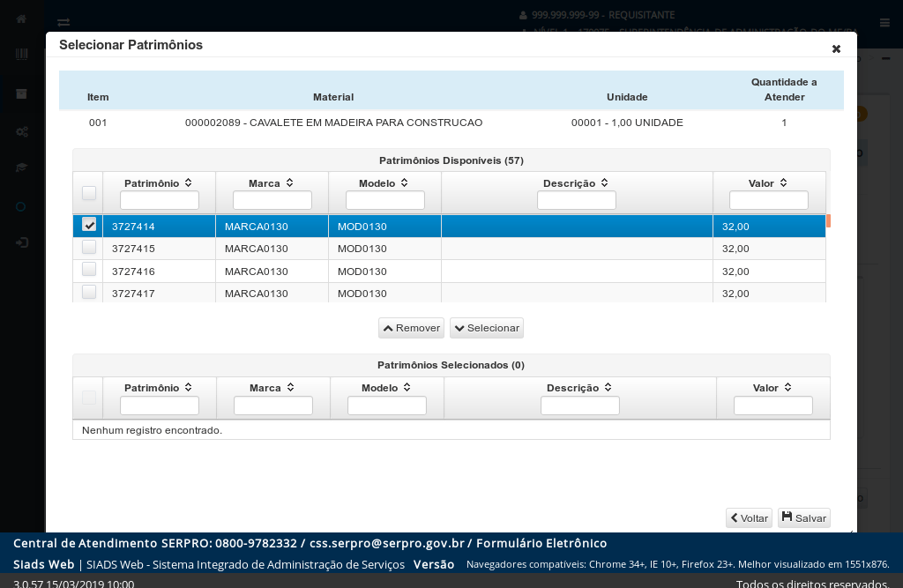This screenshot has height=588, width=903.
Task: Close the Selecionar Patrimônios dialog
Action: click(x=836, y=49)
